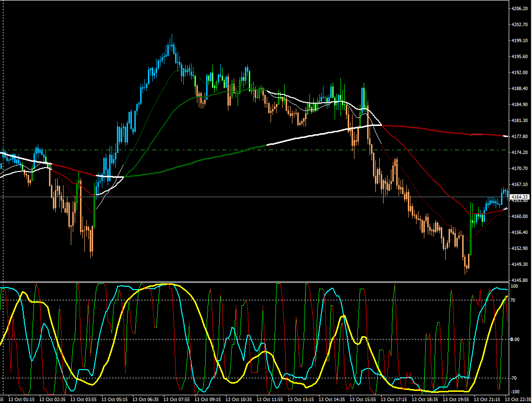Screen dimensions: 532x403
Task: Click the 4145.80 price scale label
Action: tap(519, 280)
